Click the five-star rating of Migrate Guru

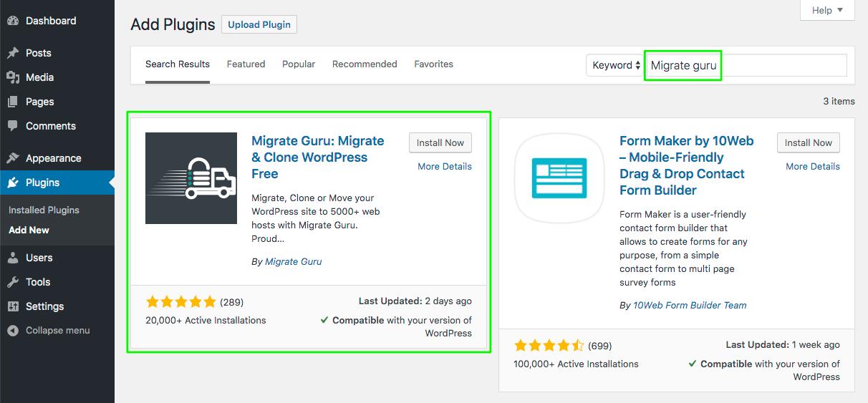coord(180,301)
